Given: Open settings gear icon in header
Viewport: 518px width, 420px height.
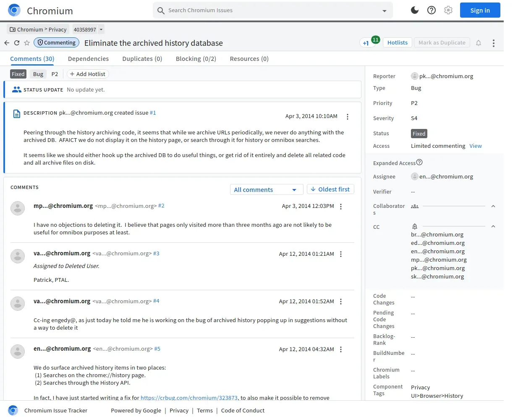Looking at the screenshot, I should tap(448, 10).
